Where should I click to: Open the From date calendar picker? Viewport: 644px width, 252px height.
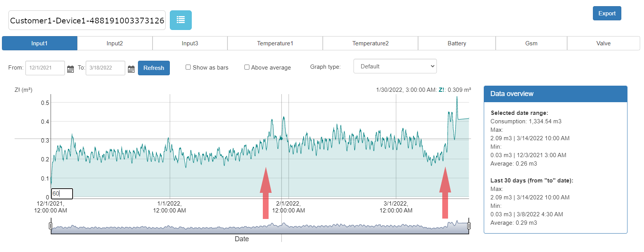click(70, 69)
